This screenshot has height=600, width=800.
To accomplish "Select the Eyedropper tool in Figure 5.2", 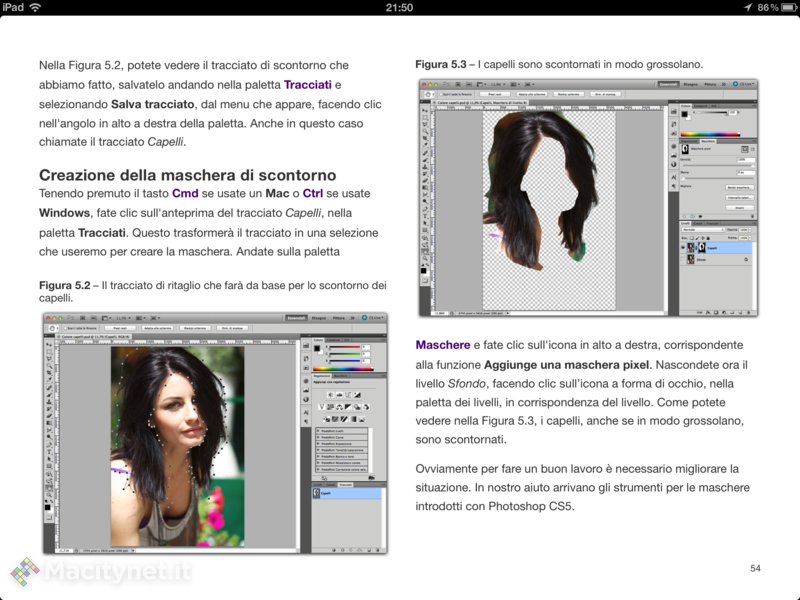I will (49, 380).
